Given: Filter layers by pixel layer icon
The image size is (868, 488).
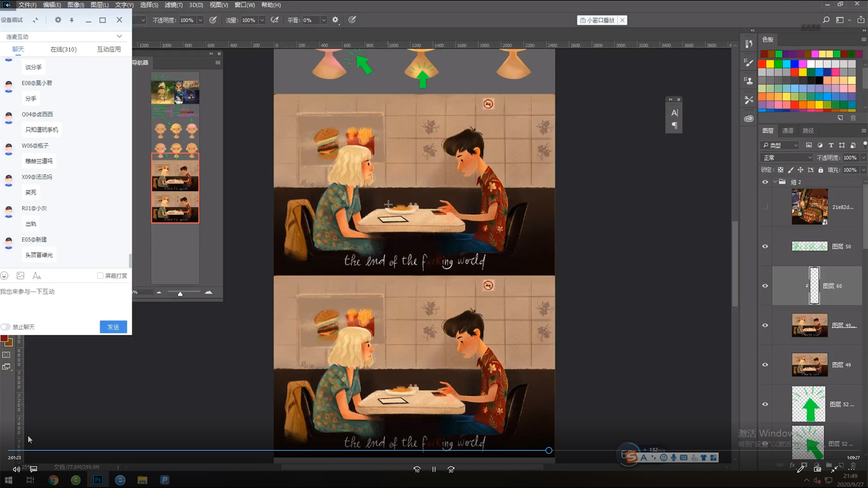Looking at the screenshot, I should tap(809, 145).
